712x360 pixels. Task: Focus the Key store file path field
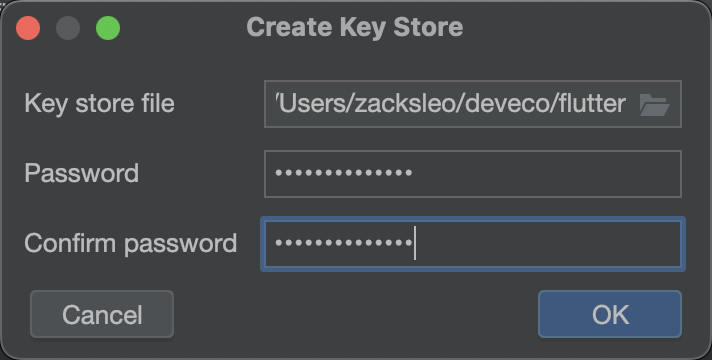(x=473, y=104)
